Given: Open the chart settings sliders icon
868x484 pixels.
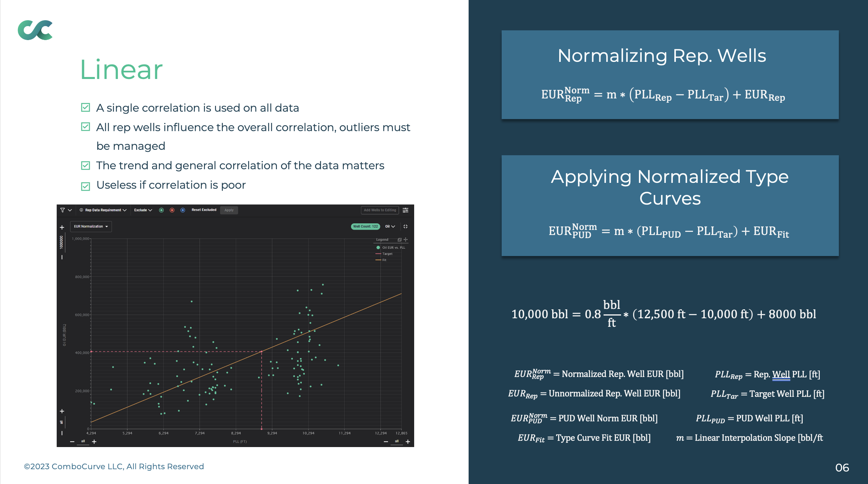Looking at the screenshot, I should [x=405, y=210].
